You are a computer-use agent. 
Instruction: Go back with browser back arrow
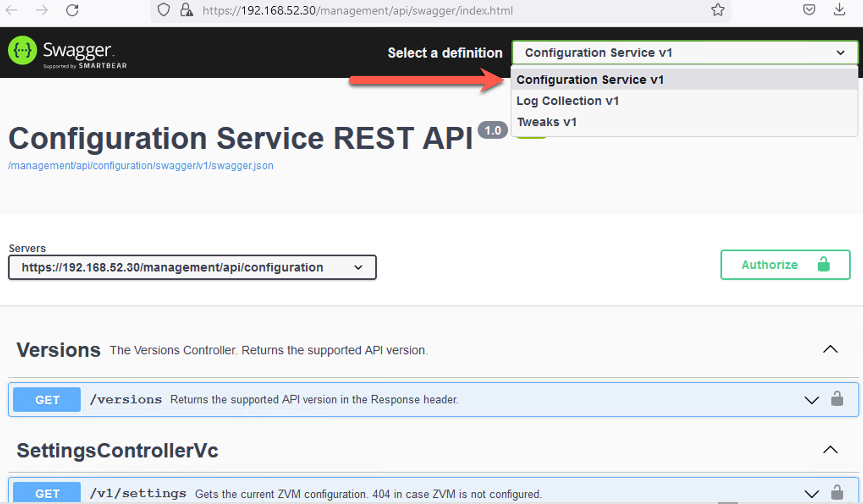(x=12, y=10)
